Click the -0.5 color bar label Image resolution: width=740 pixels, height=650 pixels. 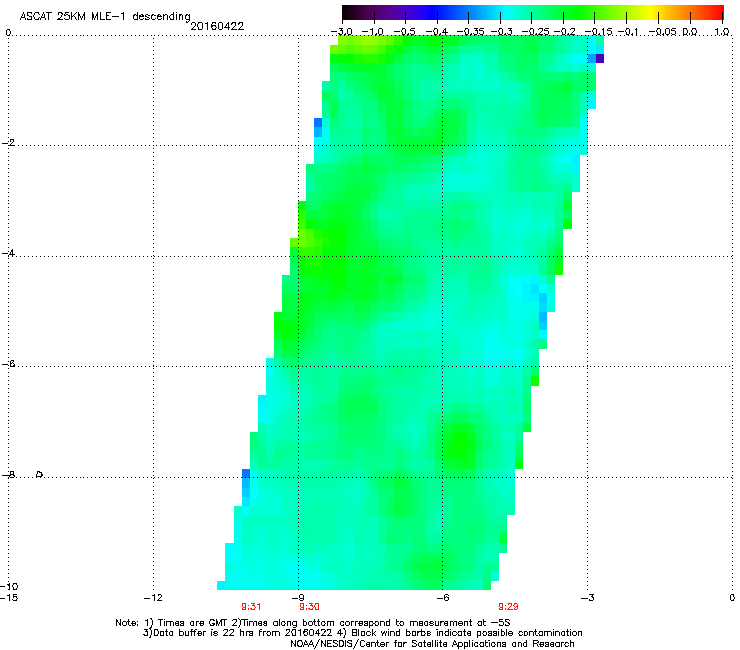[404, 32]
